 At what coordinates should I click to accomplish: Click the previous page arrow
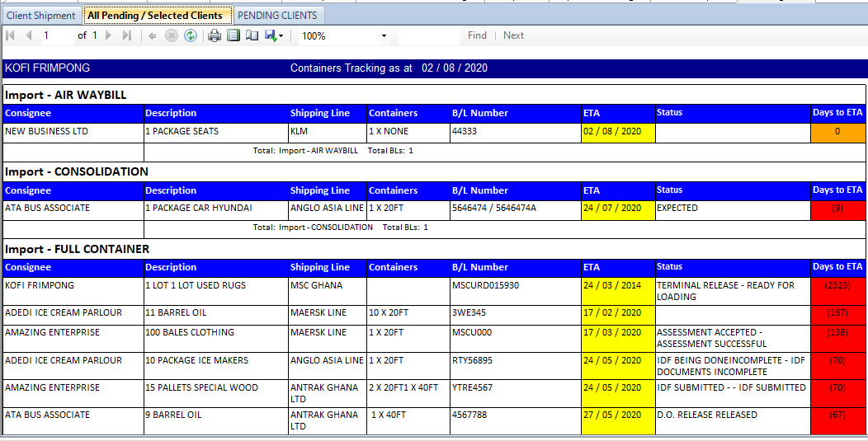pyautogui.click(x=29, y=35)
